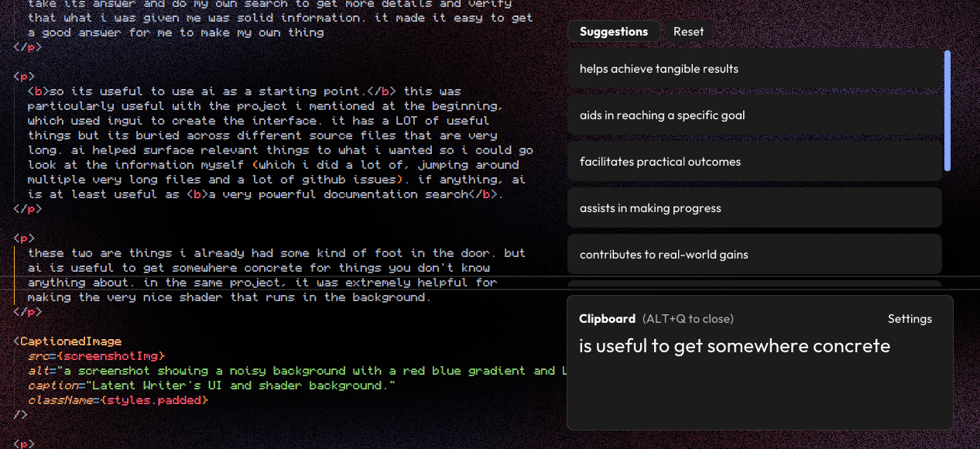Click the "(ALT+Q to close)" hint text
Image resolution: width=980 pixels, height=449 pixels.
click(688, 319)
